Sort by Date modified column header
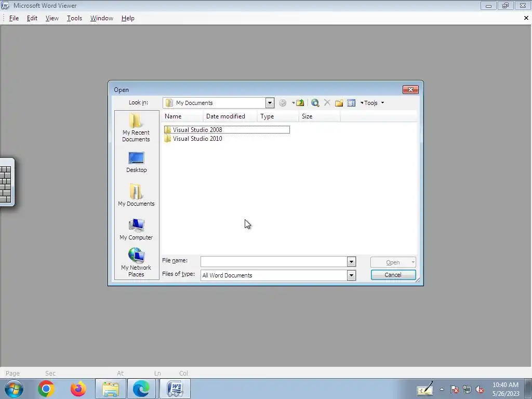532x399 pixels. tap(230, 116)
